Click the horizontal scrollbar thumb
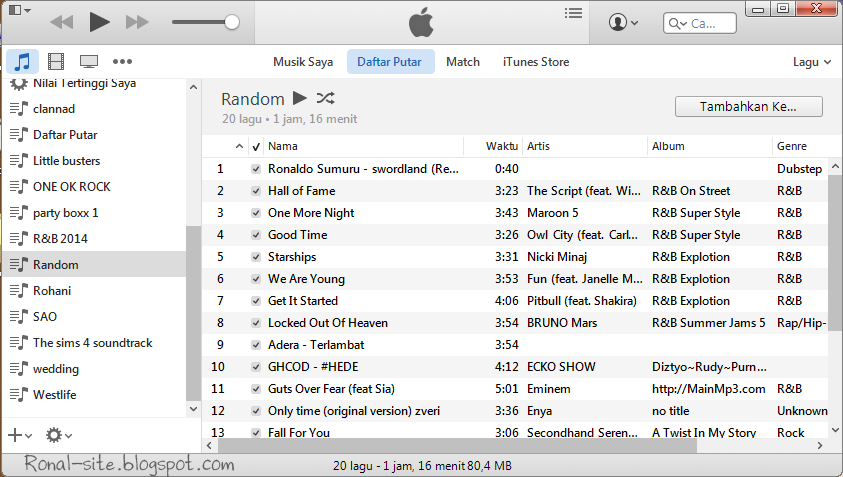The width and height of the screenshot is (843, 477). tap(457, 445)
